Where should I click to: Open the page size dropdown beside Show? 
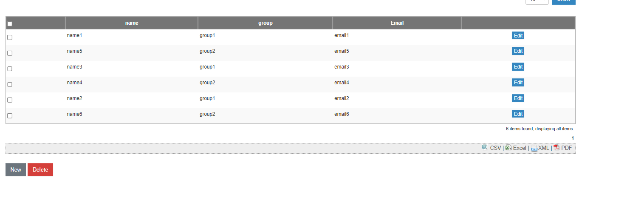tap(537, 2)
